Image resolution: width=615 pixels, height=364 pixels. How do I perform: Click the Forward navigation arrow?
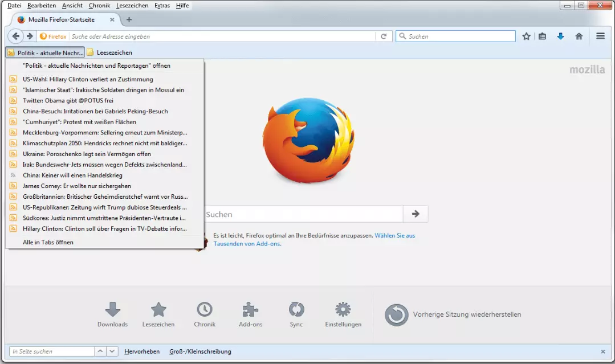30,36
